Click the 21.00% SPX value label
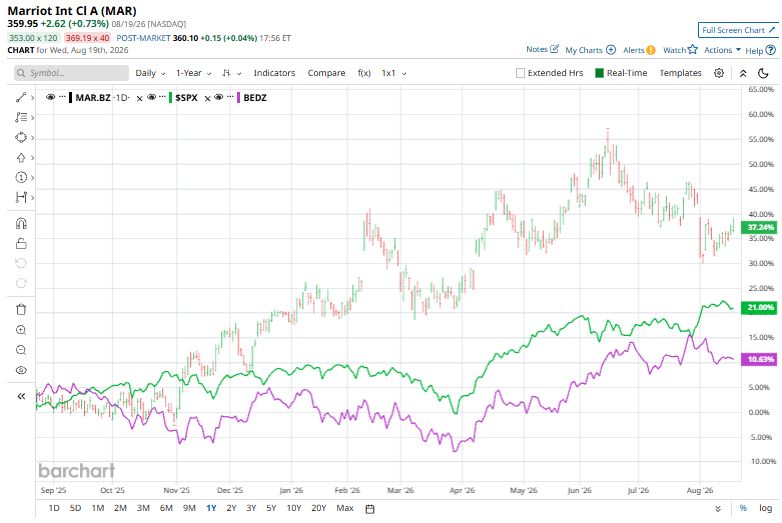Image resolution: width=782 pixels, height=523 pixels. pos(761,308)
